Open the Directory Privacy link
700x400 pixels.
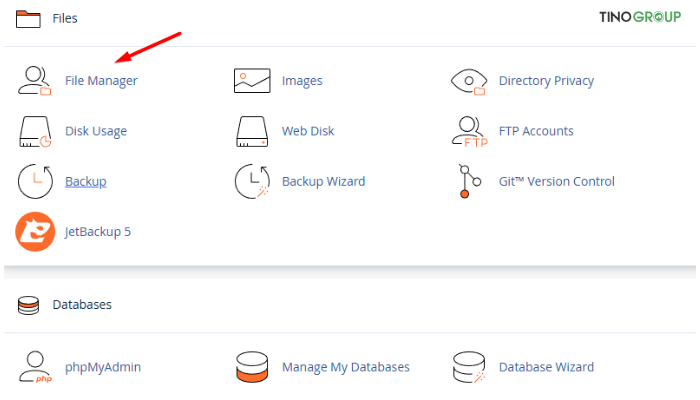pyautogui.click(x=546, y=81)
